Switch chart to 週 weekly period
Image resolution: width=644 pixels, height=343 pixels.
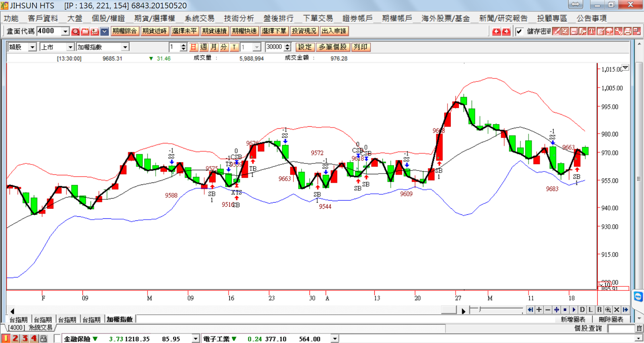point(204,47)
